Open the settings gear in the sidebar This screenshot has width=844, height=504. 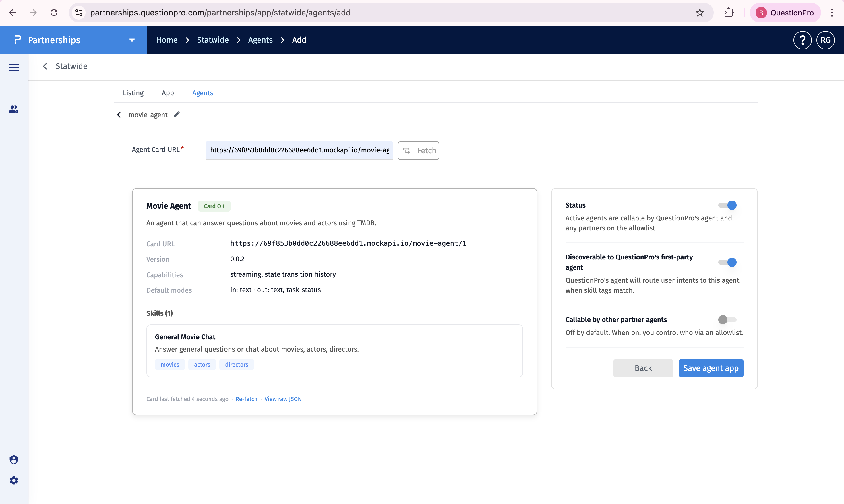[13, 480]
